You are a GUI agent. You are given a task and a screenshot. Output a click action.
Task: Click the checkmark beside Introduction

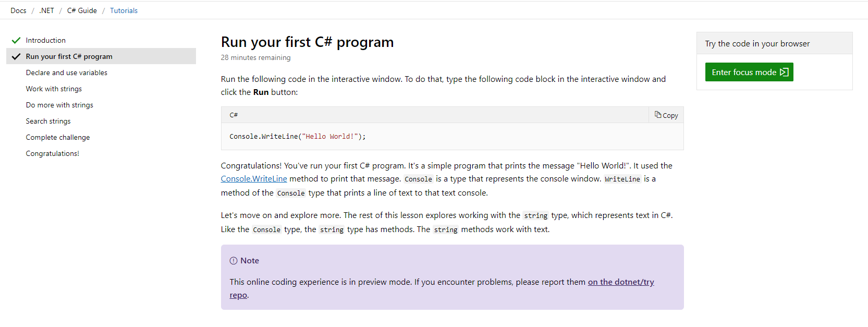15,40
